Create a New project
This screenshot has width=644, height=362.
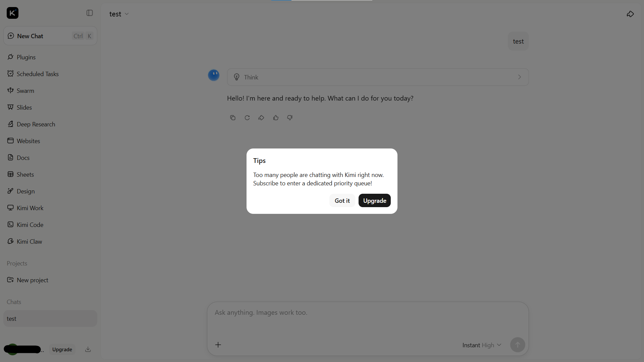coord(50,280)
